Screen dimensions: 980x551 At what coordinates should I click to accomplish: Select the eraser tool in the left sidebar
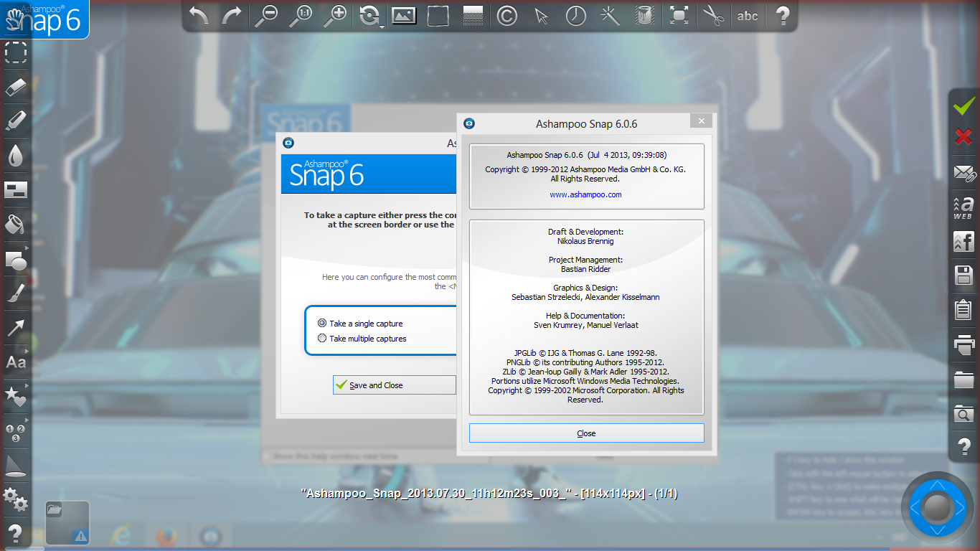click(15, 86)
